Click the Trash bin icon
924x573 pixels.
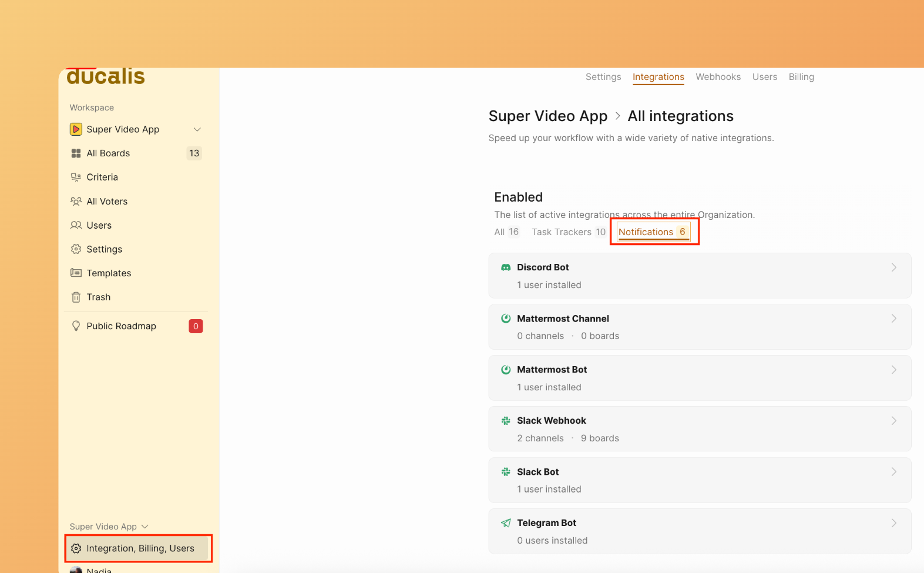[x=76, y=297]
